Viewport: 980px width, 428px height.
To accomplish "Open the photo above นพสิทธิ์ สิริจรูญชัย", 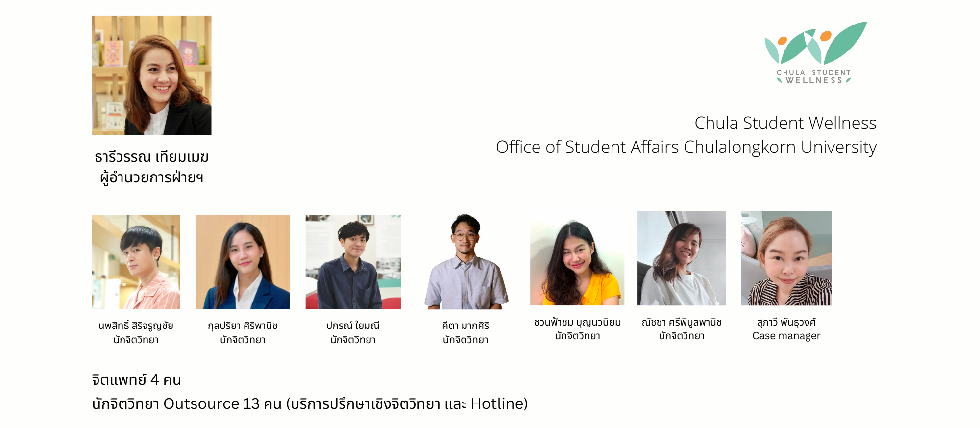I will click(136, 262).
